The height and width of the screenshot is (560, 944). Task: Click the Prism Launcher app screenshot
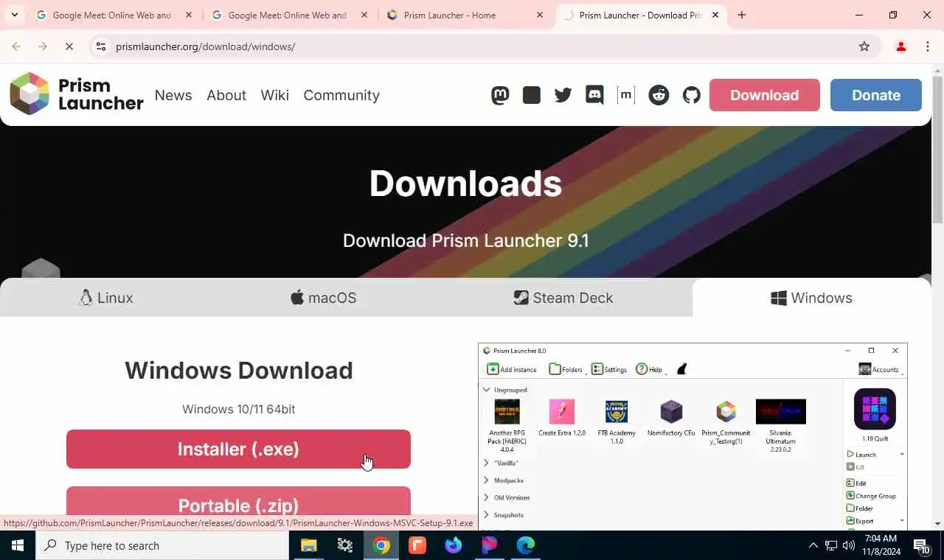click(x=693, y=436)
